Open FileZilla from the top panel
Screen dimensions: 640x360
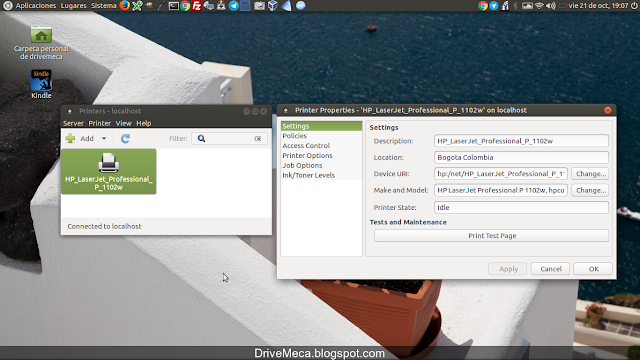coord(197,6)
